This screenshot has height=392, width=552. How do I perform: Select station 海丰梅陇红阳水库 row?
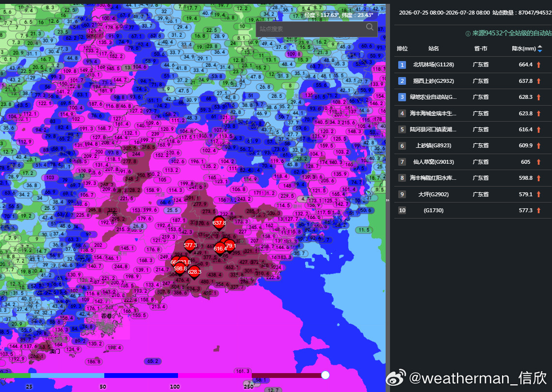[x=473, y=178]
